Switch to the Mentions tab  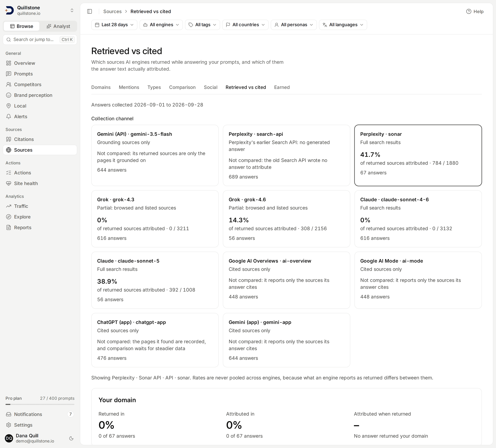(x=129, y=87)
